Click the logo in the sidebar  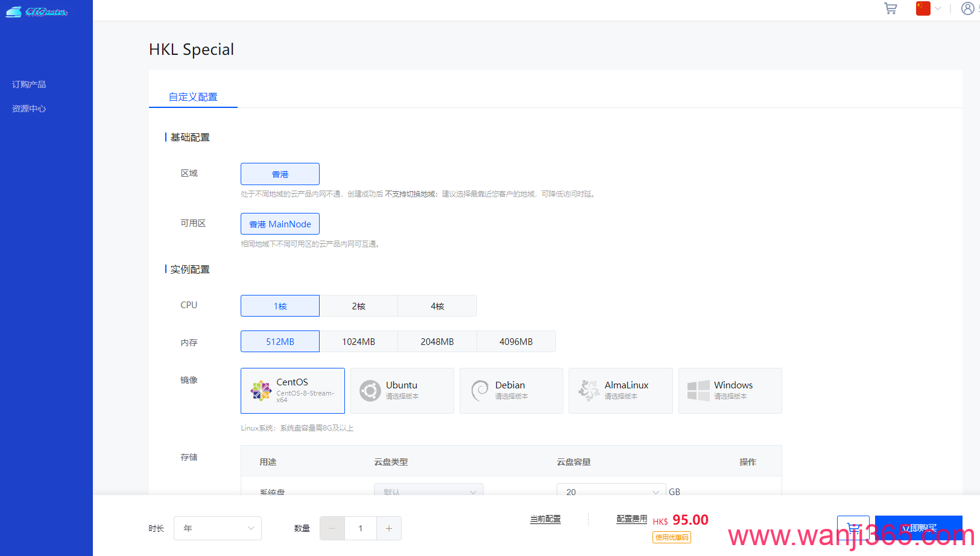(x=37, y=11)
